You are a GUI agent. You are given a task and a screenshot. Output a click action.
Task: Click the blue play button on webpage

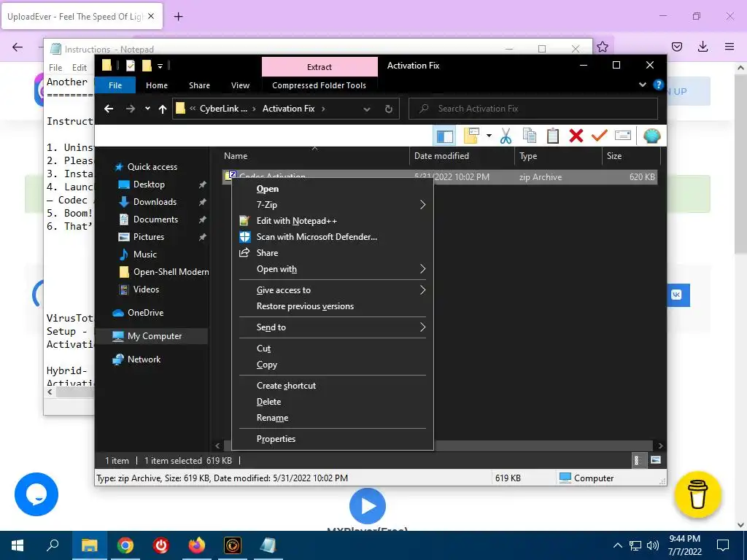(x=368, y=506)
